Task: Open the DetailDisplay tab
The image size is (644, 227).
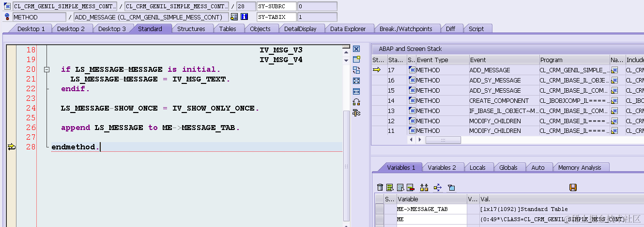Action: click(x=300, y=29)
